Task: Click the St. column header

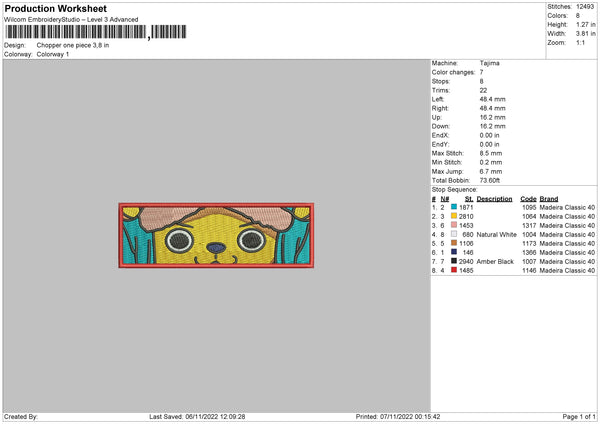Action: point(468,197)
